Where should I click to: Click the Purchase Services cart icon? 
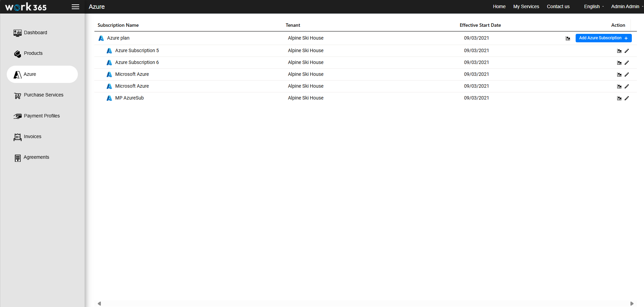18,96
